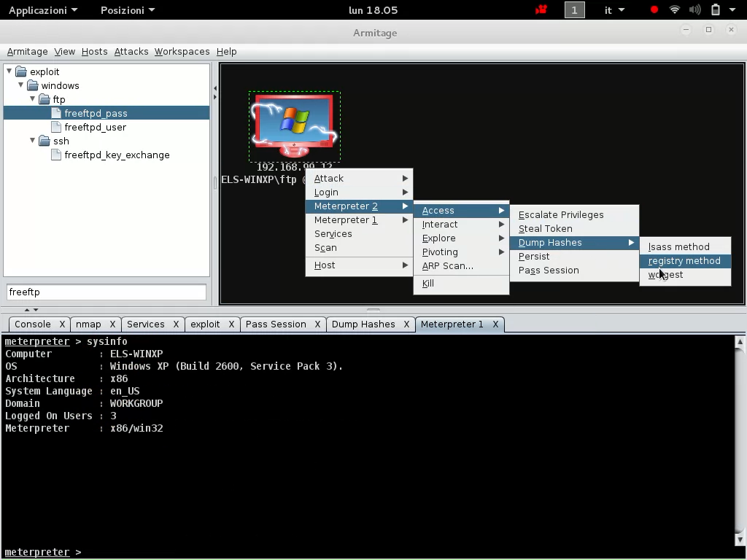The height and width of the screenshot is (560, 747).
Task: Collapse the exploit tree node
Action: coord(9,71)
